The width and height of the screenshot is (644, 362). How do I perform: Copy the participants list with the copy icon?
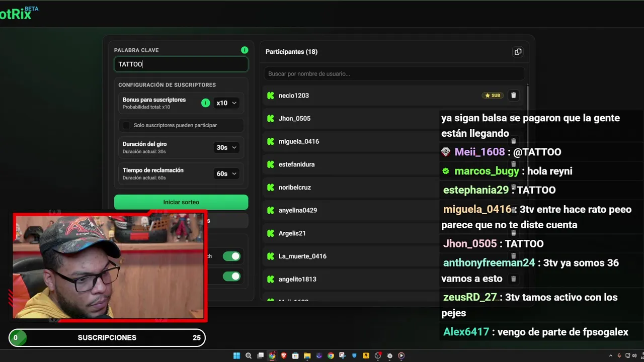pos(518,52)
